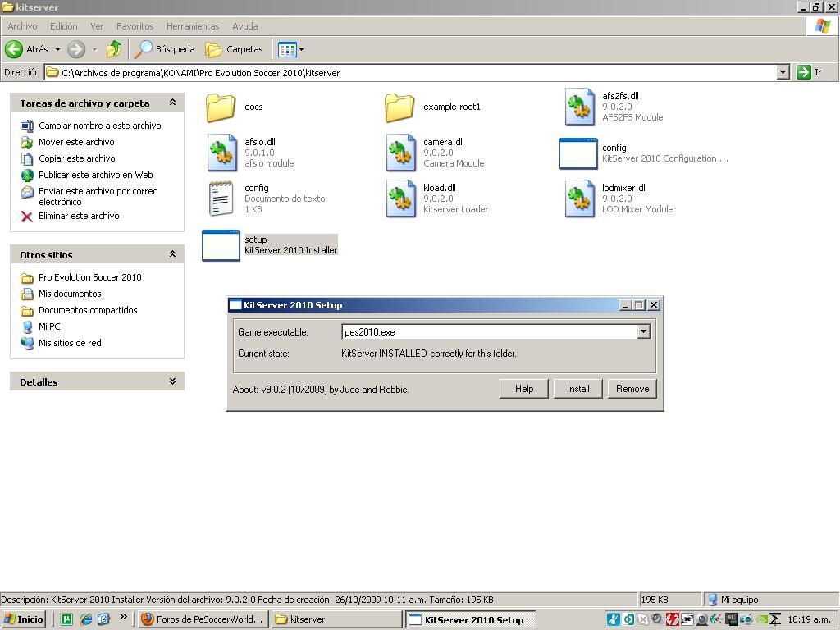This screenshot has height=630, width=840.
Task: Expand the Detalles panel
Action: (x=172, y=381)
